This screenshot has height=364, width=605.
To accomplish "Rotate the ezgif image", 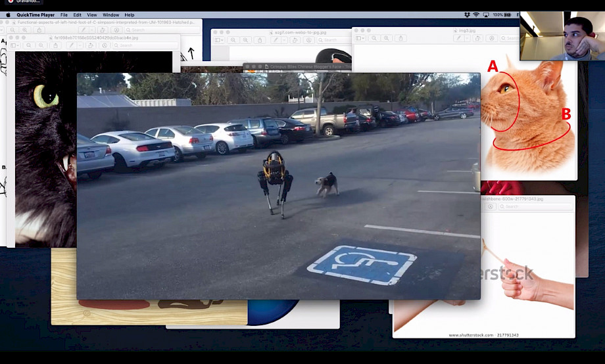I will coord(295,40).
